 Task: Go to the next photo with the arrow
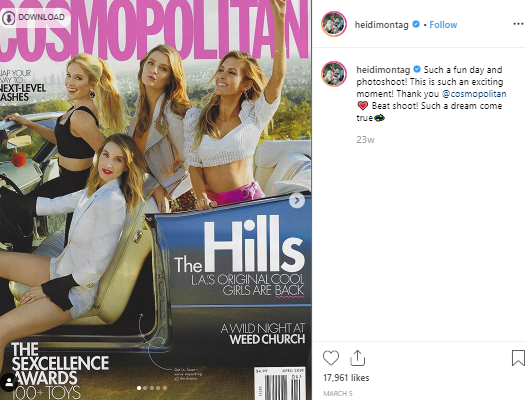click(297, 201)
